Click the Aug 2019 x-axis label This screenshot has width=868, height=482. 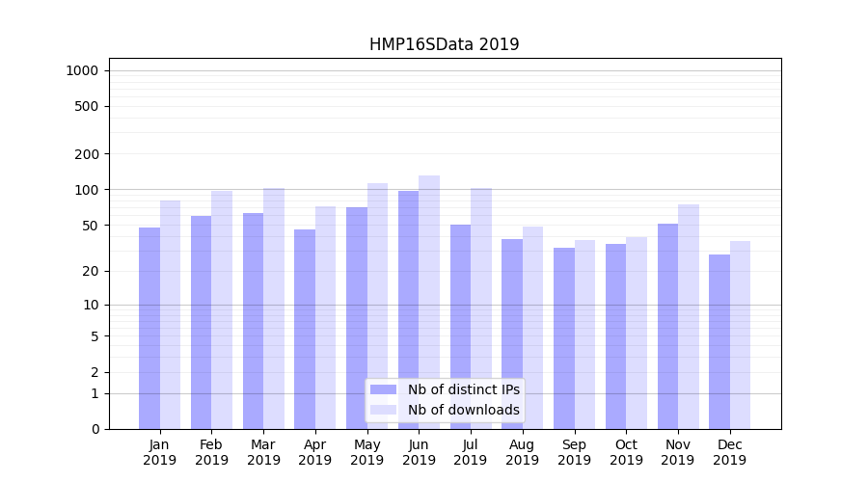pyautogui.click(x=523, y=452)
